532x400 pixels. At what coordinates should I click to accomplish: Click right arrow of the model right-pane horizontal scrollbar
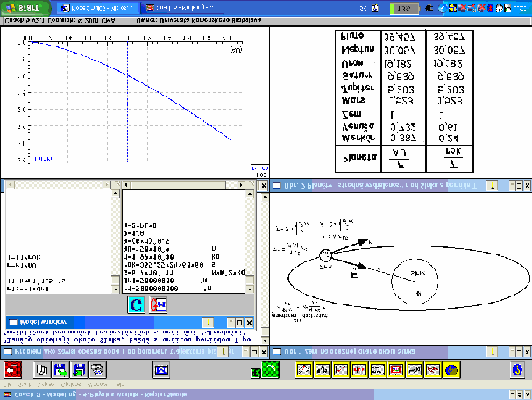point(241,185)
